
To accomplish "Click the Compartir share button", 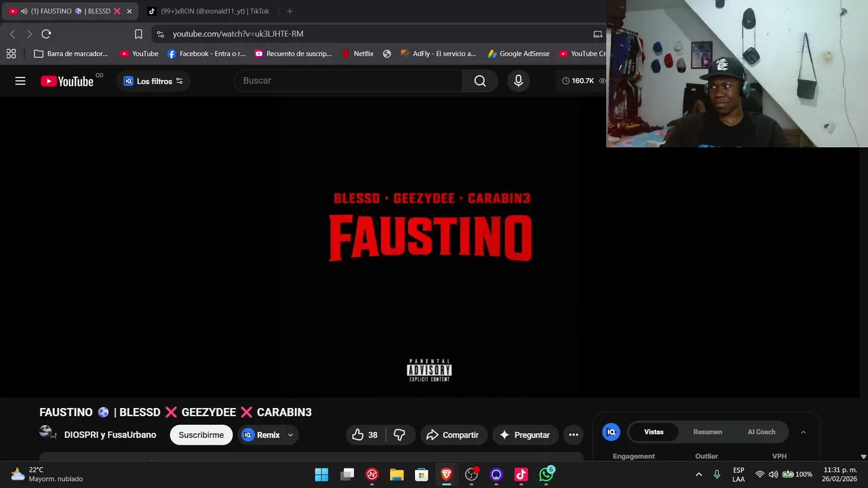I will pos(452,435).
